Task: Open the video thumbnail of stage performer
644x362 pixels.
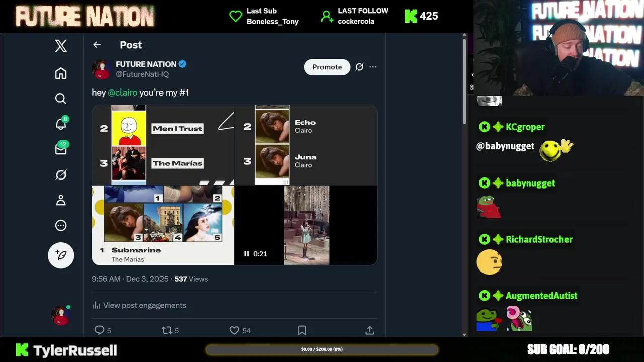Action: [x=306, y=225]
